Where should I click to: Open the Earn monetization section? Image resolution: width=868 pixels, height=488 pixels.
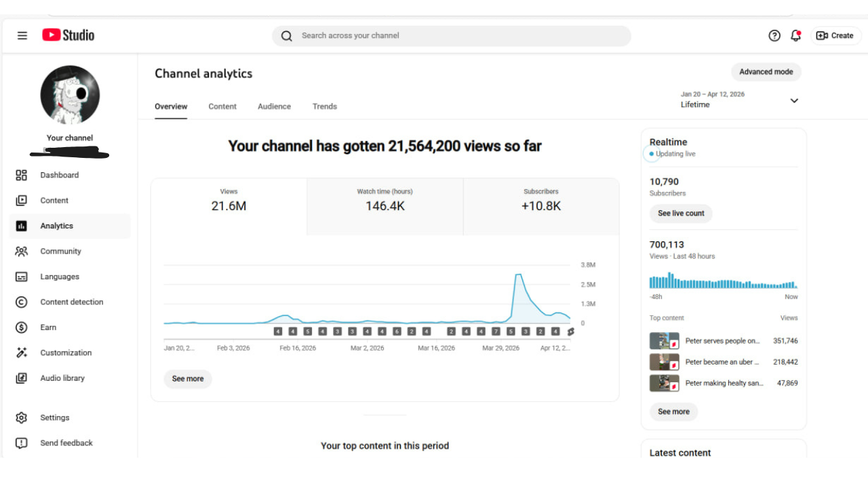coord(48,327)
